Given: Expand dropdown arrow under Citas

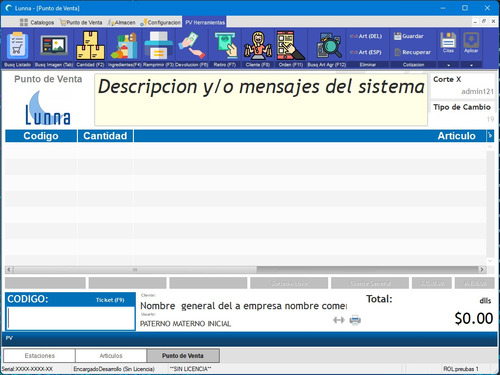Looking at the screenshot, I should (448, 65).
